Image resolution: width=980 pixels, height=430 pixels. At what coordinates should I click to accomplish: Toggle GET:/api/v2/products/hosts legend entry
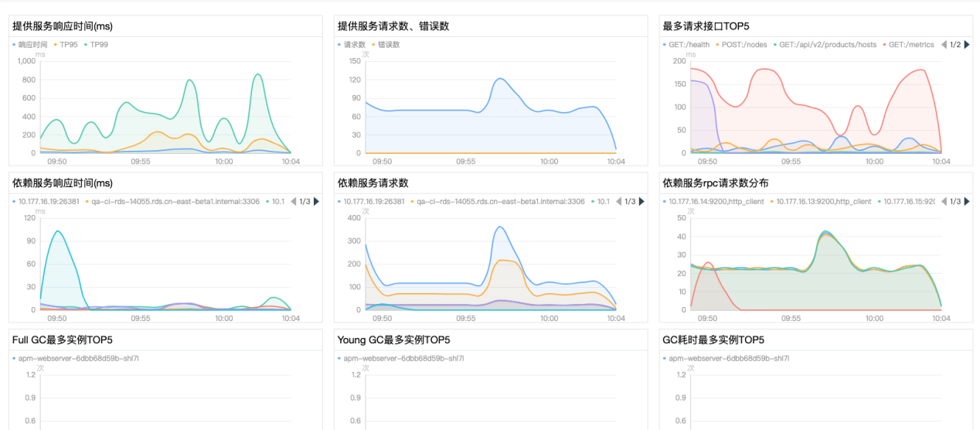click(828, 45)
